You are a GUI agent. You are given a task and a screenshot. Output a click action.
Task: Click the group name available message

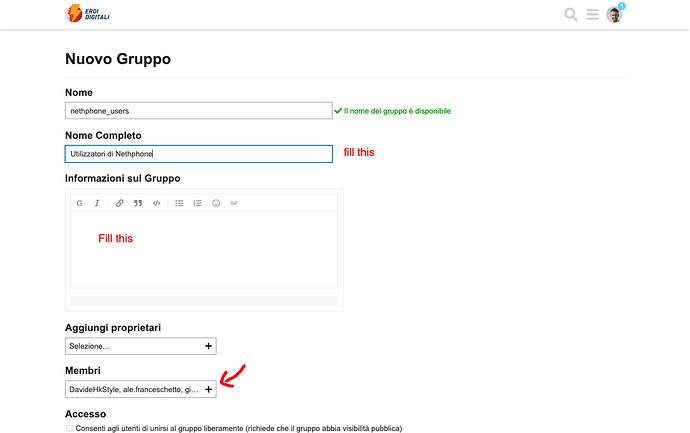393,111
